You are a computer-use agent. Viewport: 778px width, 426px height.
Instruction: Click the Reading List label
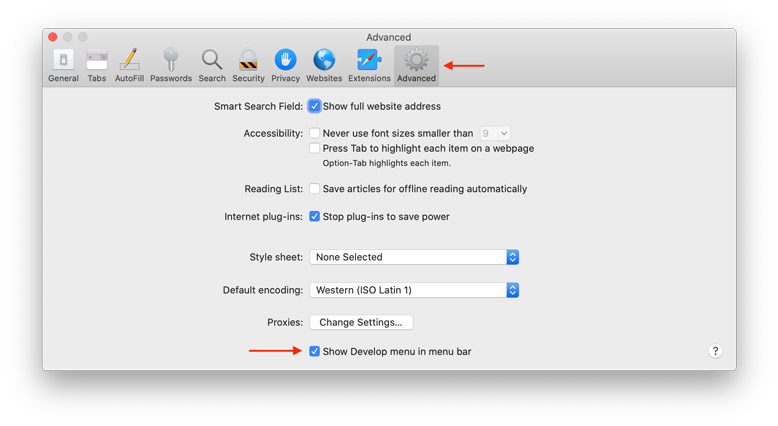(273, 189)
